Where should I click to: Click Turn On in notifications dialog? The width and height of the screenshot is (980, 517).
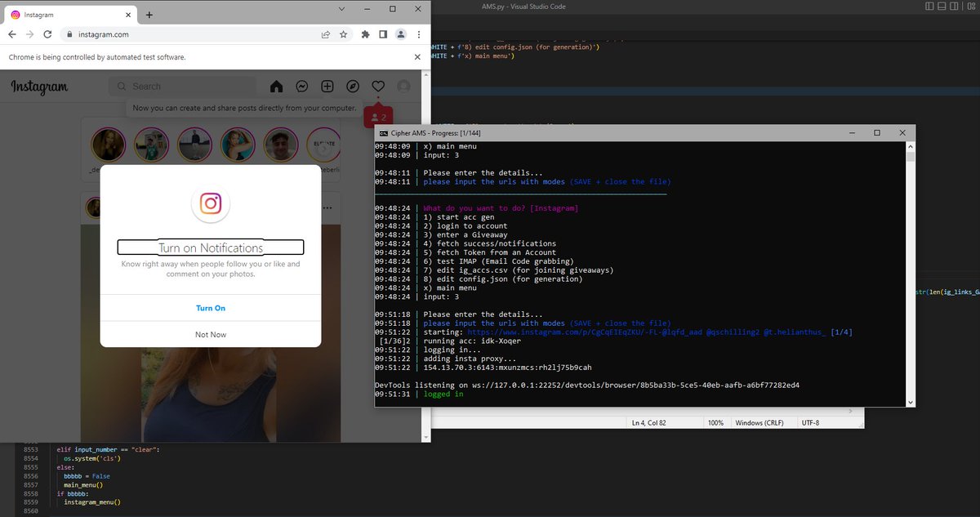point(211,308)
